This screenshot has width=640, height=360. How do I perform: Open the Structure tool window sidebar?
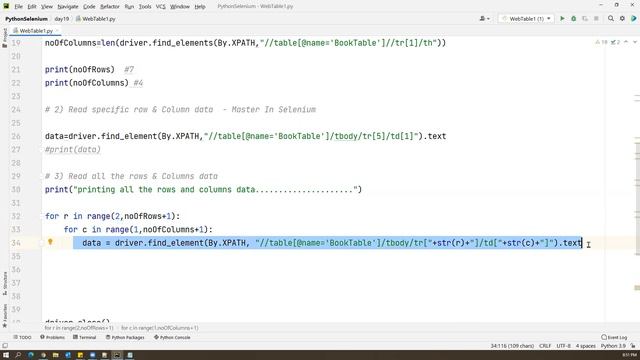pos(4,283)
